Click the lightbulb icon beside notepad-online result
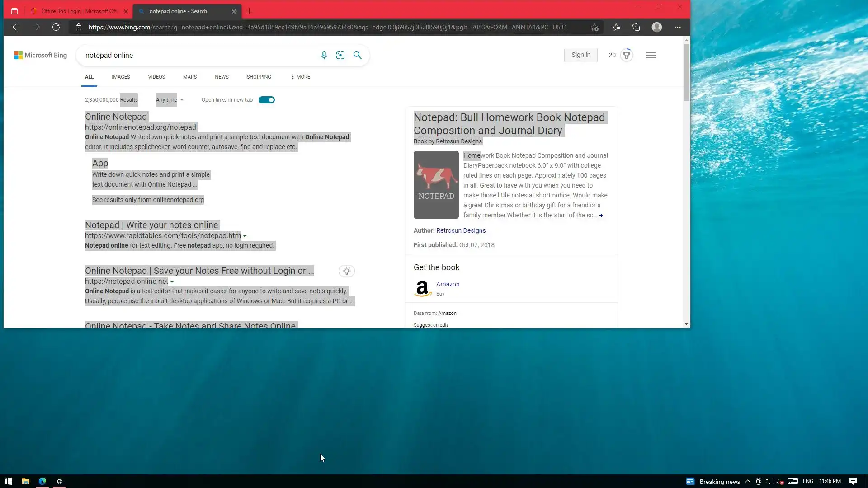868x488 pixels. [346, 271]
